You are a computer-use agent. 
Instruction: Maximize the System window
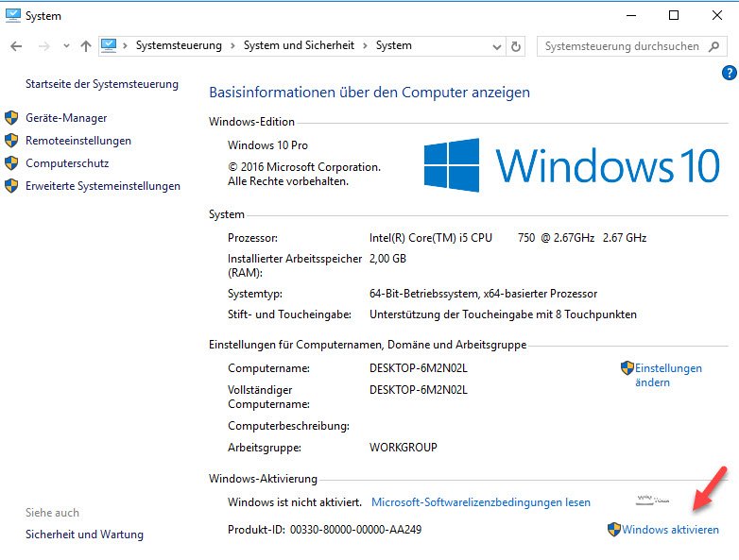coord(674,15)
